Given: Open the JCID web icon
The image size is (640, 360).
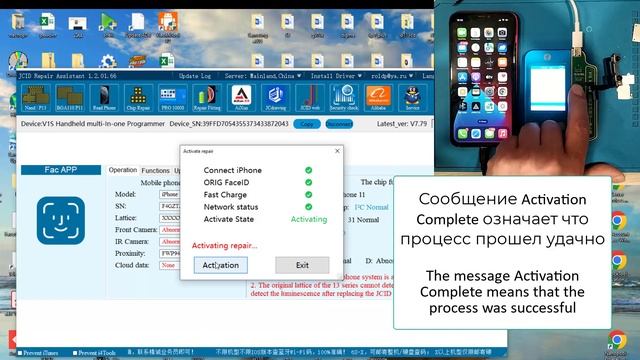Looking at the screenshot, I should tap(310, 98).
